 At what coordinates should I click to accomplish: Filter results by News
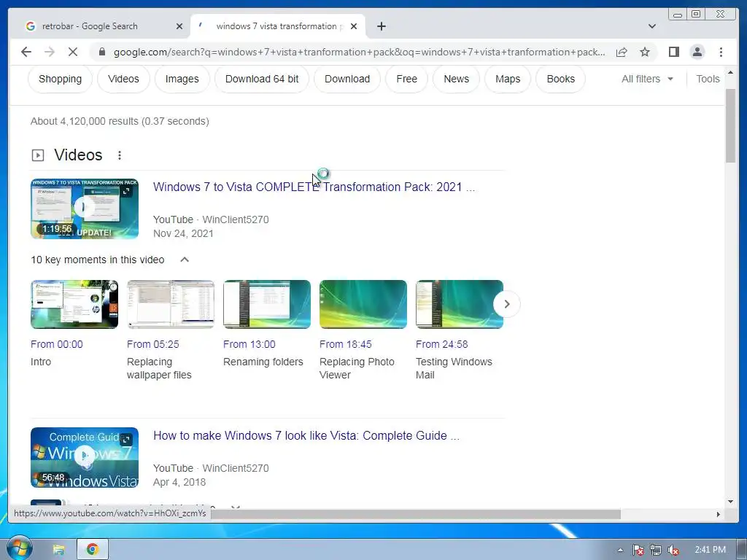click(x=456, y=79)
